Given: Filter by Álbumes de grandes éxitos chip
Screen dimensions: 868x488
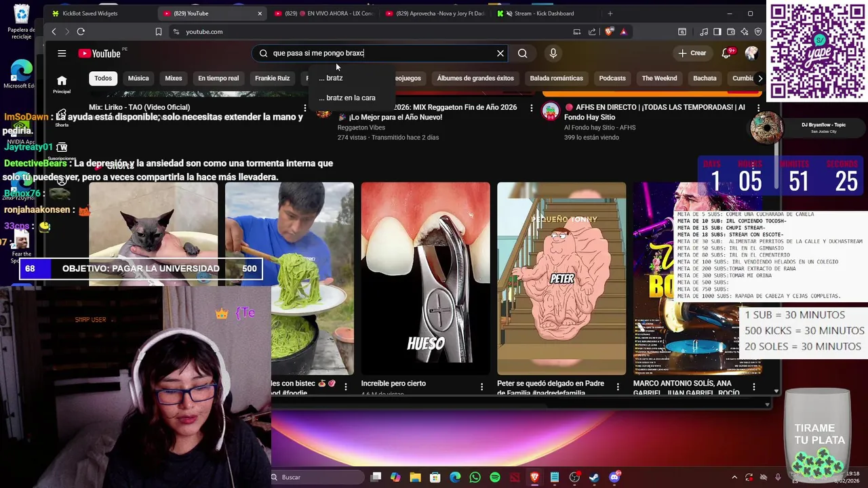Looking at the screenshot, I should point(475,78).
